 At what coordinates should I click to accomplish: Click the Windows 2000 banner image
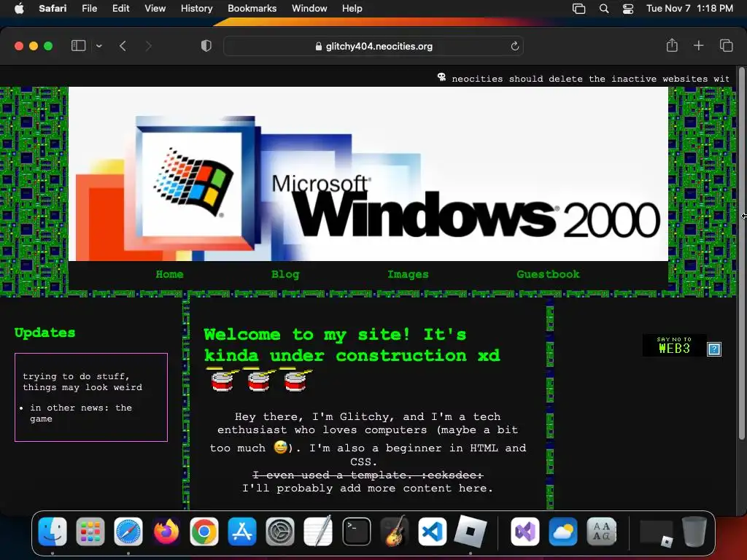click(x=368, y=174)
